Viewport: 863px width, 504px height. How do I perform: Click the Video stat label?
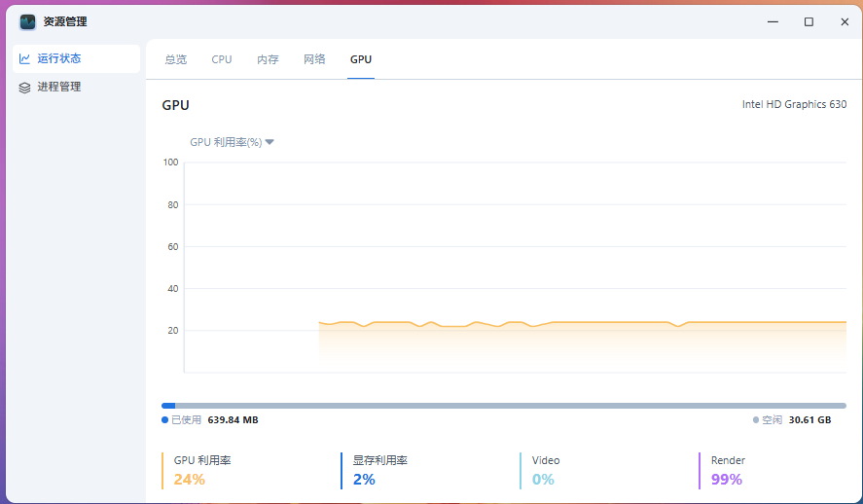coord(546,460)
